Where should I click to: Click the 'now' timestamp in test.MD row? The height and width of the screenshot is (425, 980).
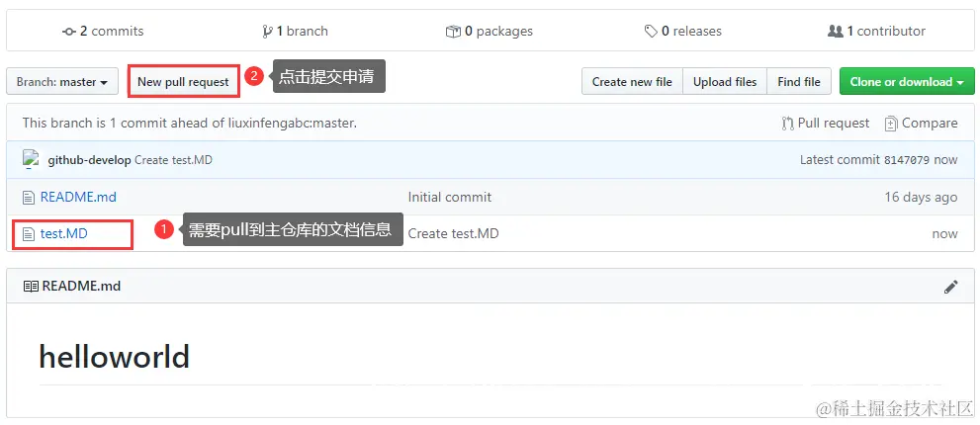(944, 233)
